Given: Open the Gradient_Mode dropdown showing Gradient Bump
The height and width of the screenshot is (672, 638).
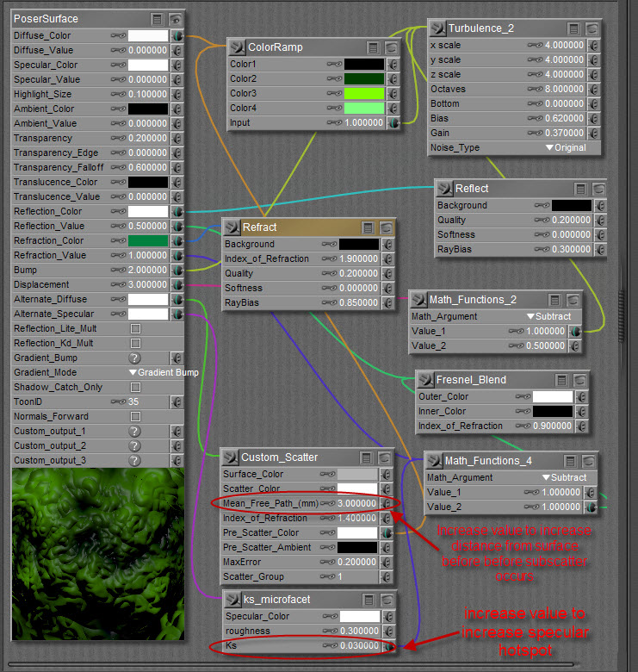Looking at the screenshot, I should [164, 372].
